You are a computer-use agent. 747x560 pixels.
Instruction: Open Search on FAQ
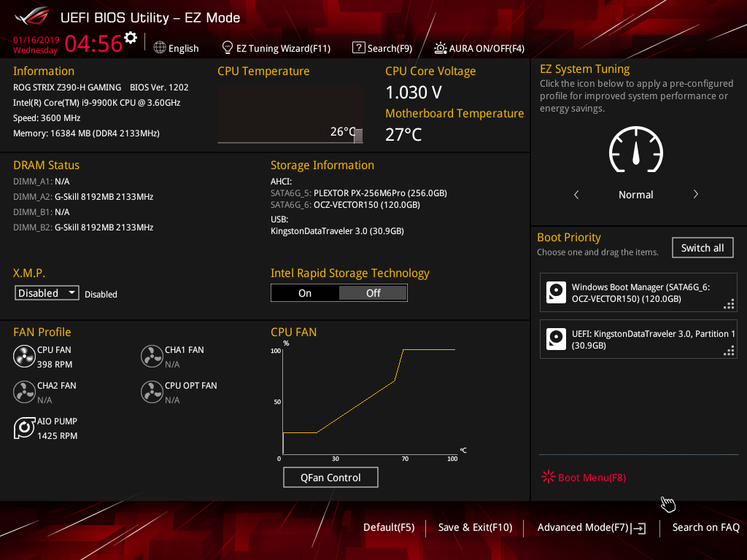pos(705,527)
